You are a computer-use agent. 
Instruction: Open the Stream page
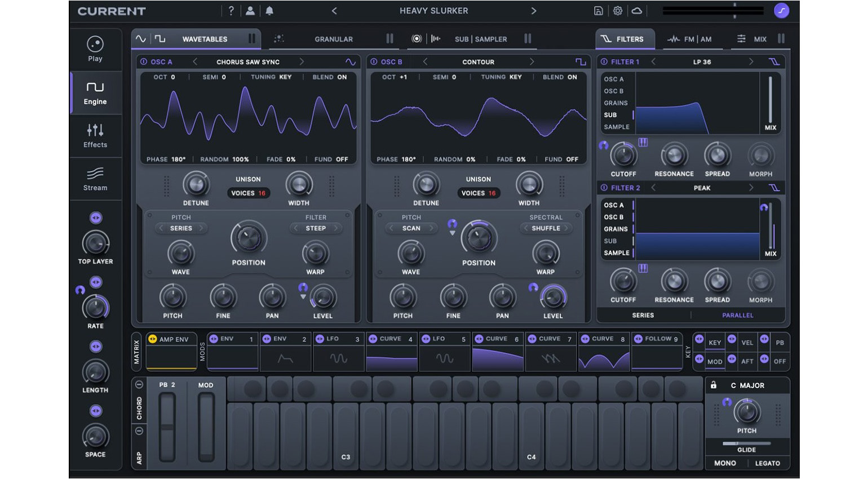(x=95, y=179)
